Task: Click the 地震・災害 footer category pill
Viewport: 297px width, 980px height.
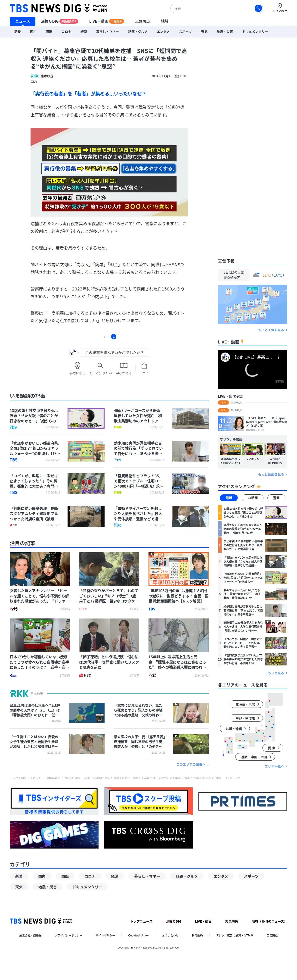Action: click(x=48, y=887)
